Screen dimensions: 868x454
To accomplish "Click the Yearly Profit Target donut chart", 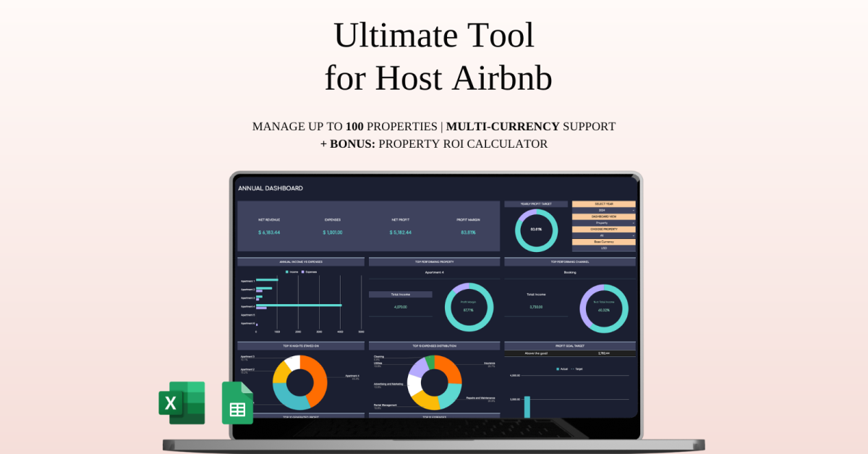I will click(536, 230).
